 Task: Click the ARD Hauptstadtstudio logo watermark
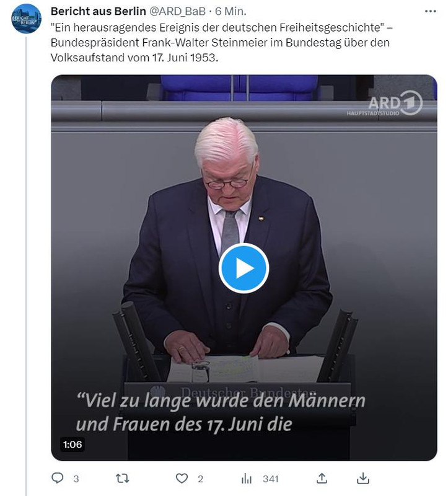[x=385, y=104]
